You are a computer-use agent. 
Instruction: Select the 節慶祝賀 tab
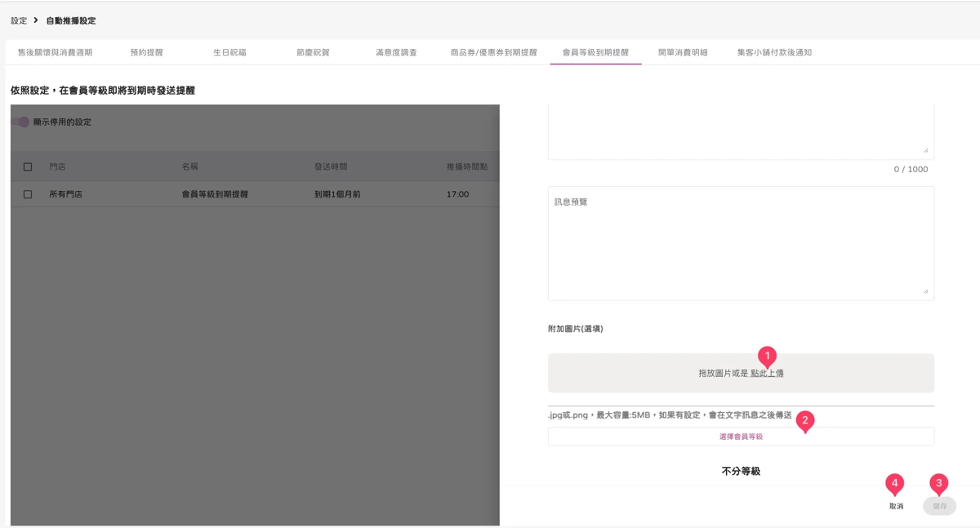(x=313, y=52)
